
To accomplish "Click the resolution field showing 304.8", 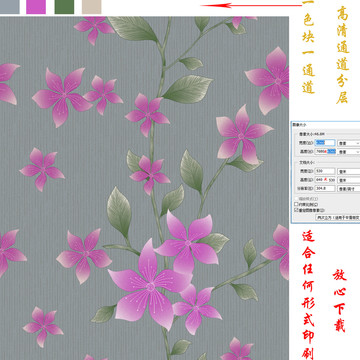I will tap(325, 189).
